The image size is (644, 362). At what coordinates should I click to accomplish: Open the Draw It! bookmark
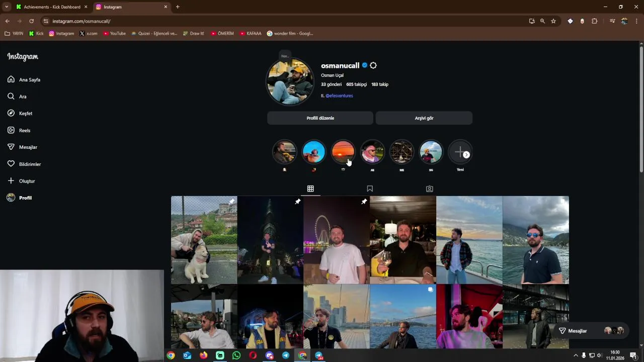[x=193, y=34]
